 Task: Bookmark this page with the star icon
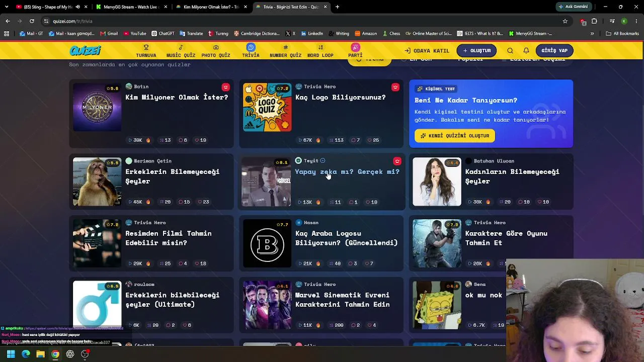pos(565,21)
